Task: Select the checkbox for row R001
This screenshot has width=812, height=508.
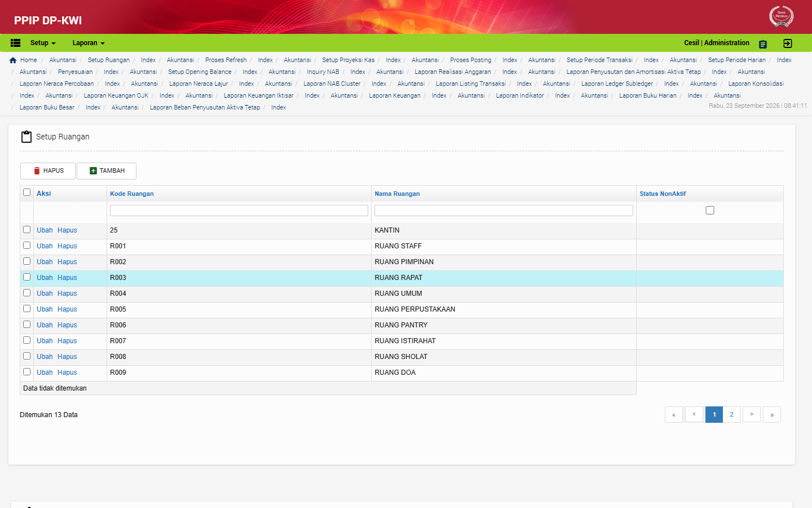Action: [27, 246]
